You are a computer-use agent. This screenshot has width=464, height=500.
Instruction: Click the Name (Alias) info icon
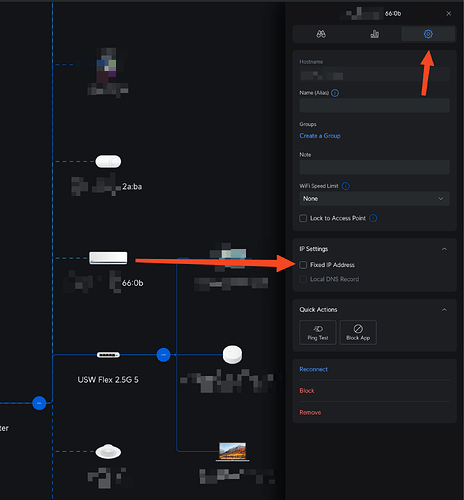point(335,93)
